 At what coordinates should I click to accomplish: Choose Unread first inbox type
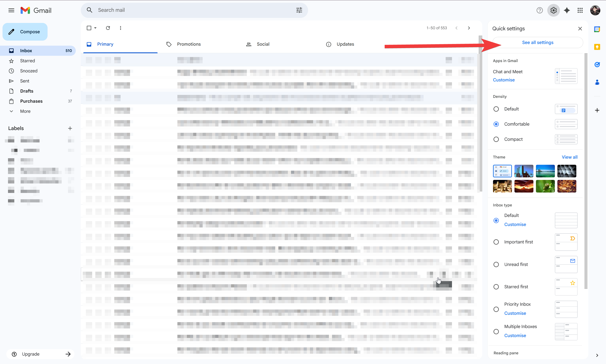click(x=496, y=264)
